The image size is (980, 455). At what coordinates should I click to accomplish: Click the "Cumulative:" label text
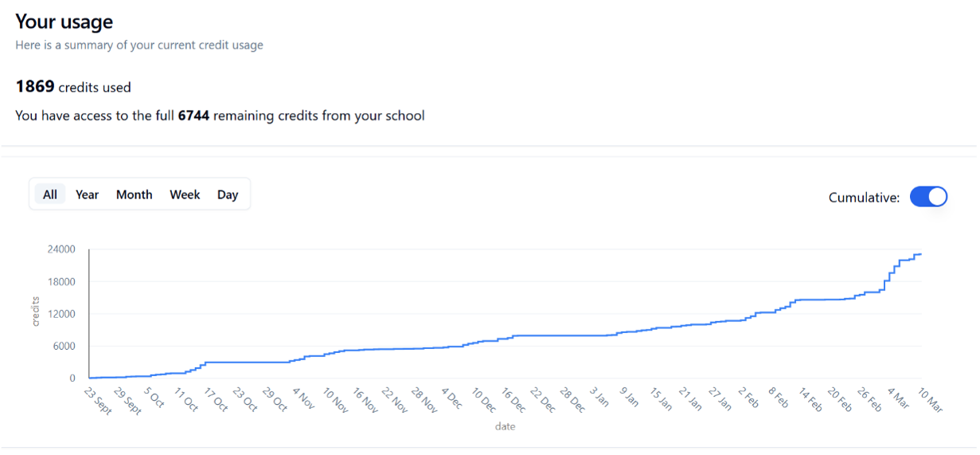(864, 198)
